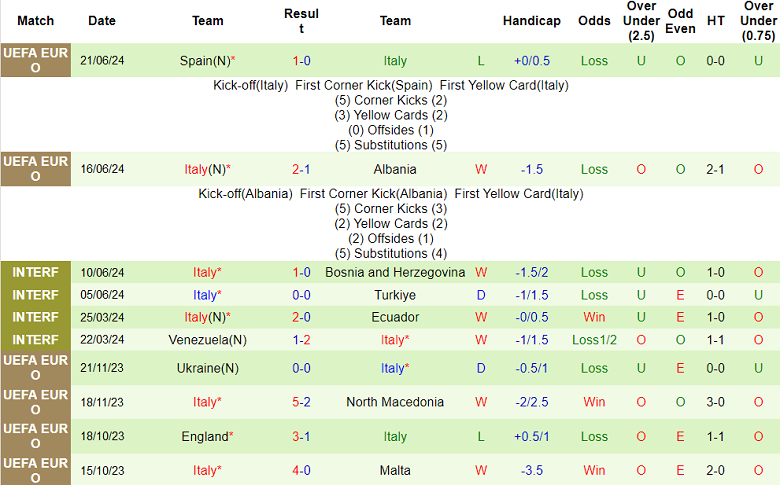Open the England team link

coord(205,436)
